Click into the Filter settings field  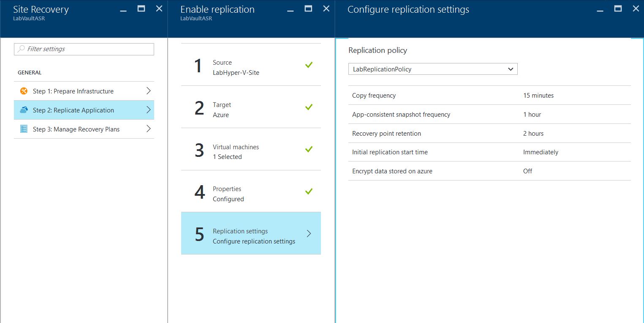pyautogui.click(x=89, y=49)
